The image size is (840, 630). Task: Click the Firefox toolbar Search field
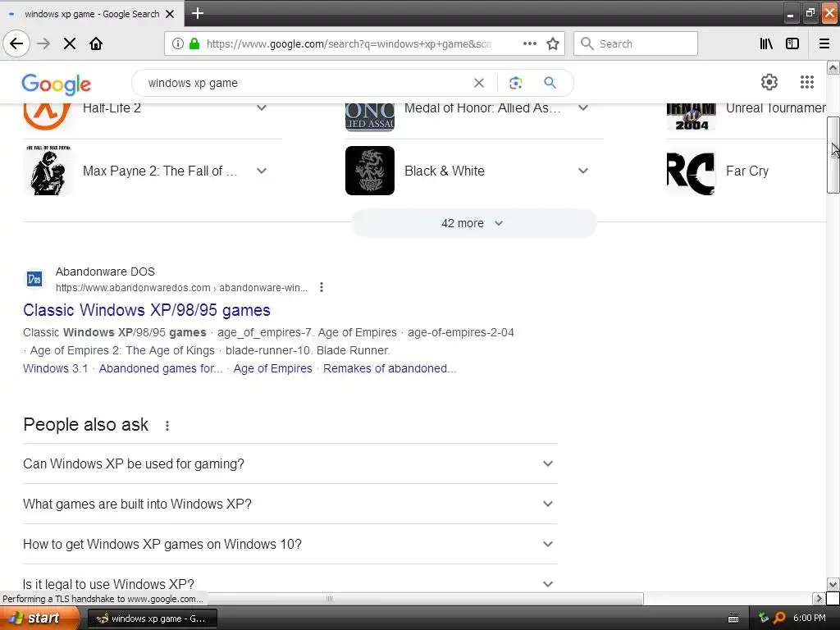tap(636, 43)
